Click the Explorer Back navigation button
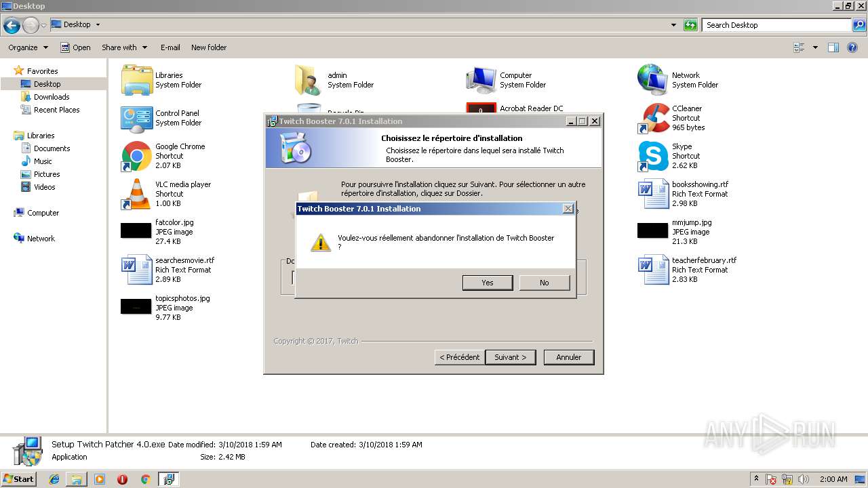 point(12,26)
